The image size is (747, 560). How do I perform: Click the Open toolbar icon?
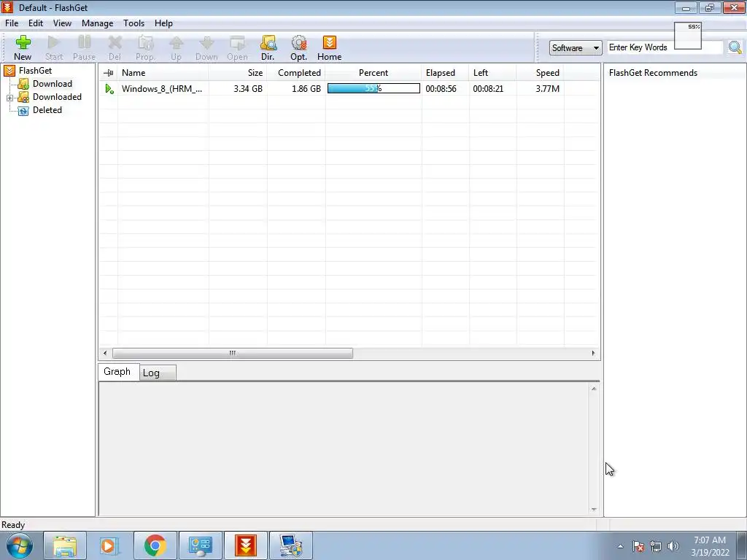[x=237, y=48]
